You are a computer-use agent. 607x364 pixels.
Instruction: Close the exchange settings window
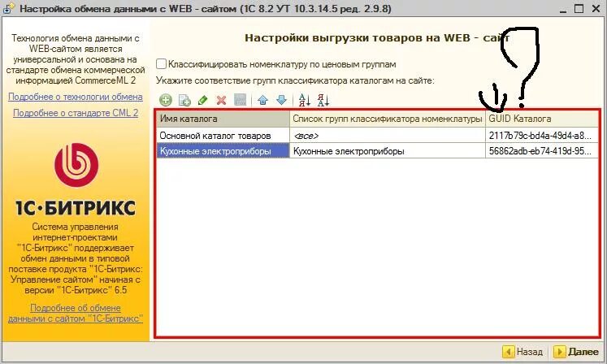[596, 8]
